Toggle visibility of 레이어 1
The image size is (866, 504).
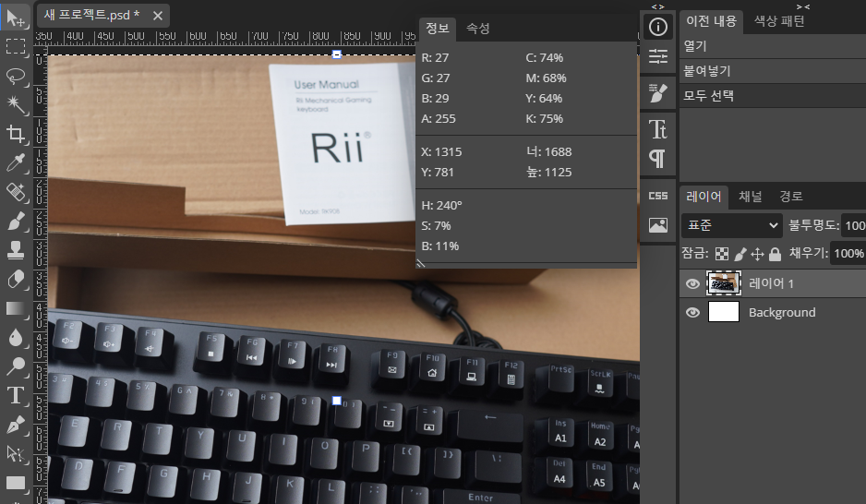click(x=692, y=283)
